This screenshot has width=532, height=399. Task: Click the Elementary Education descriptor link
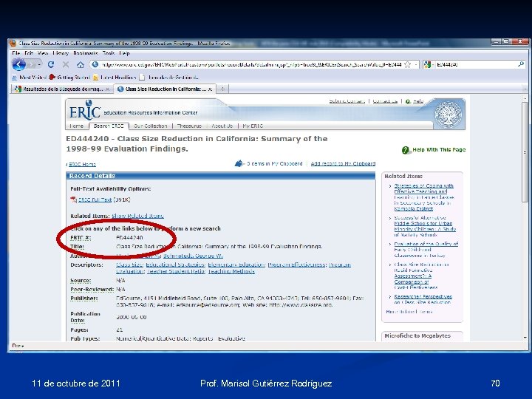(237, 265)
